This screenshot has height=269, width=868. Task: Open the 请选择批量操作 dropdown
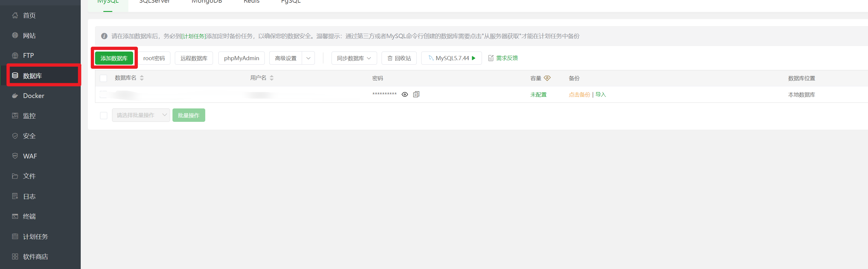coord(141,115)
